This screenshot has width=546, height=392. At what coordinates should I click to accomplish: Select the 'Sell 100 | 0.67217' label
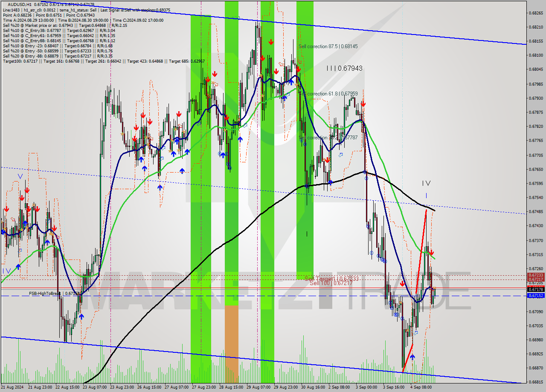(x=331, y=283)
